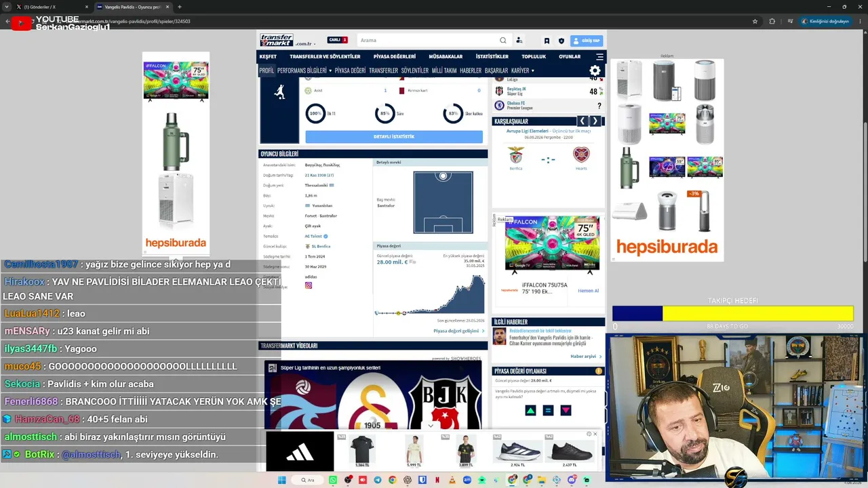Open WhatsApp from the taskbar
The height and width of the screenshot is (488, 868).
click(x=333, y=480)
